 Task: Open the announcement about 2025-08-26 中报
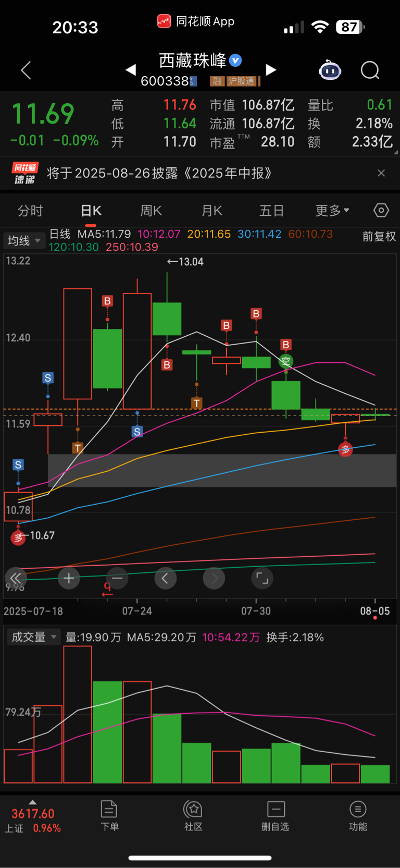pos(159,173)
